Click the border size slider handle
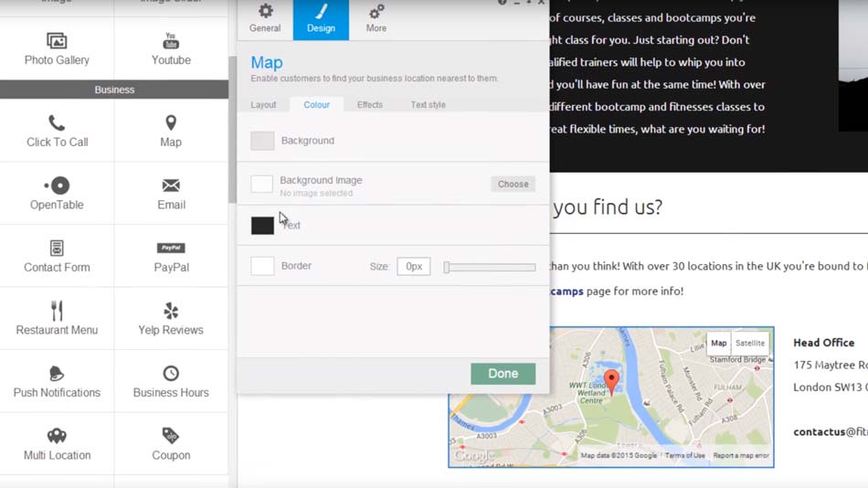This screenshot has height=488, width=868. (447, 267)
